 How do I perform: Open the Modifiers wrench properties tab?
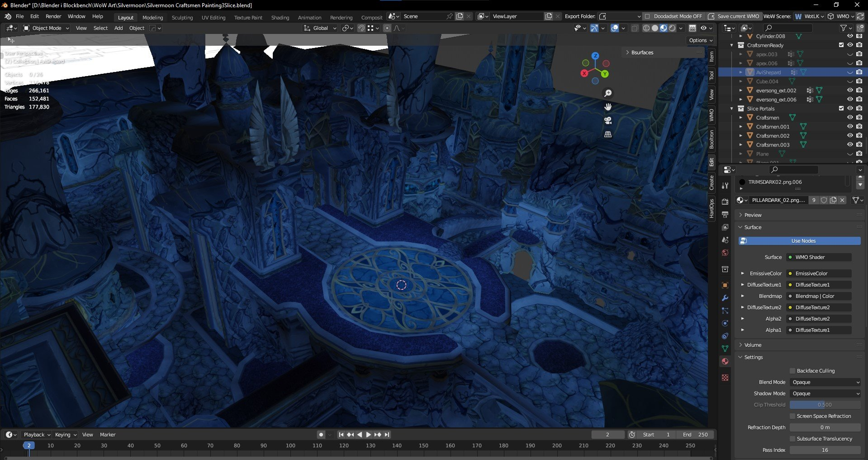[725, 298]
